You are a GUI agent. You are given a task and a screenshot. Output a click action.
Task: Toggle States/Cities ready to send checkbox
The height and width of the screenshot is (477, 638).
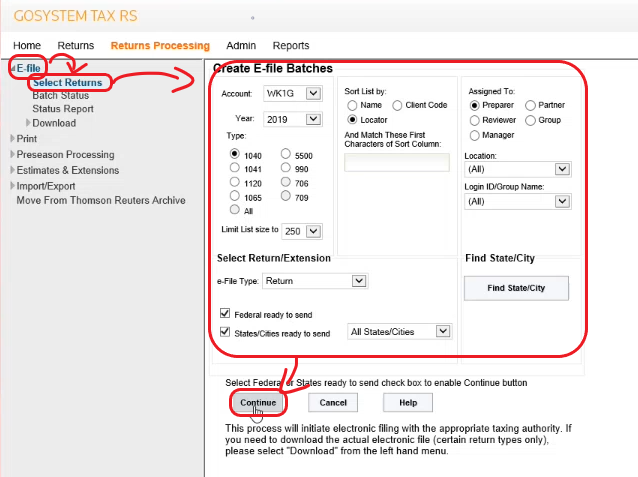pos(225,332)
